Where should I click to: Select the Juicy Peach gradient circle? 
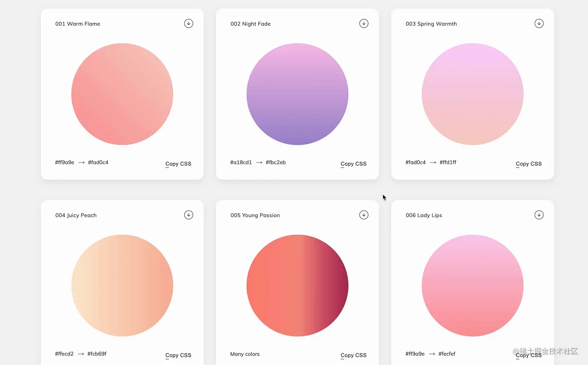[122, 286]
